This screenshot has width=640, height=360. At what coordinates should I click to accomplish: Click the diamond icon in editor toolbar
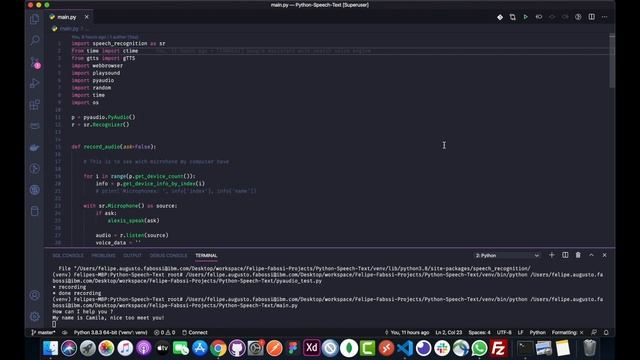pyautogui.click(x=500, y=17)
